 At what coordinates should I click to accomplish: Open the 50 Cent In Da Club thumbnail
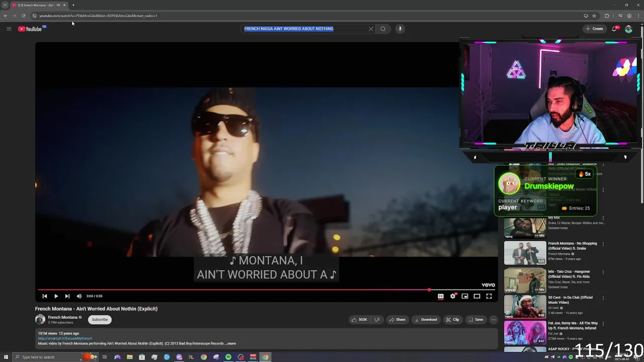525,307
